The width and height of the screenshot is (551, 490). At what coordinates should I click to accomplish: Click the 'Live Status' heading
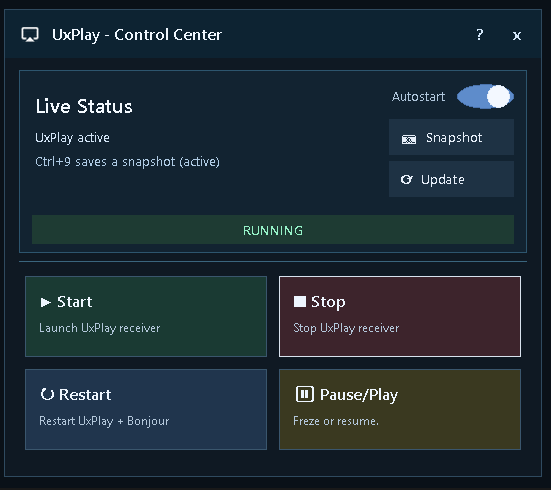point(84,106)
